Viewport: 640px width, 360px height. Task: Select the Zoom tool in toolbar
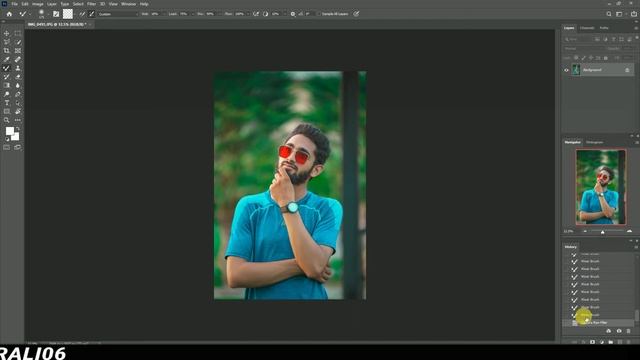click(7, 120)
